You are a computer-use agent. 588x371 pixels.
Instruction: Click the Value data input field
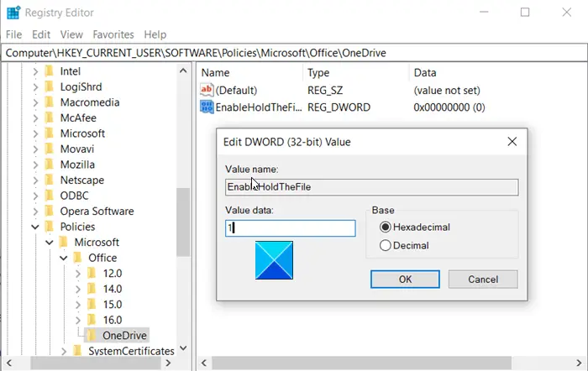click(x=291, y=227)
